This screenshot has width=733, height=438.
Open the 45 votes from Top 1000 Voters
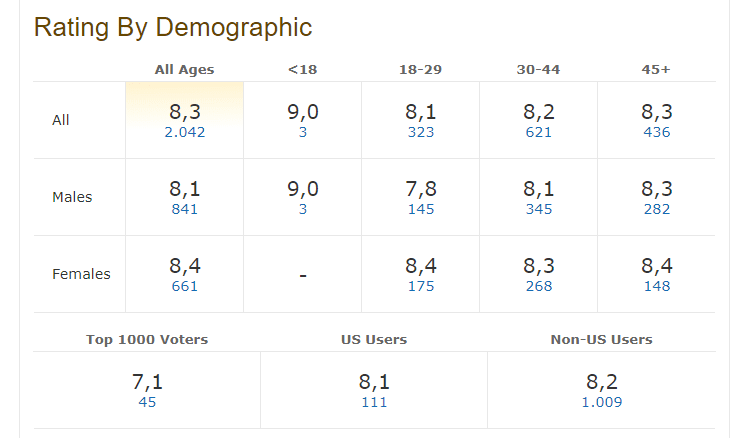(x=147, y=402)
